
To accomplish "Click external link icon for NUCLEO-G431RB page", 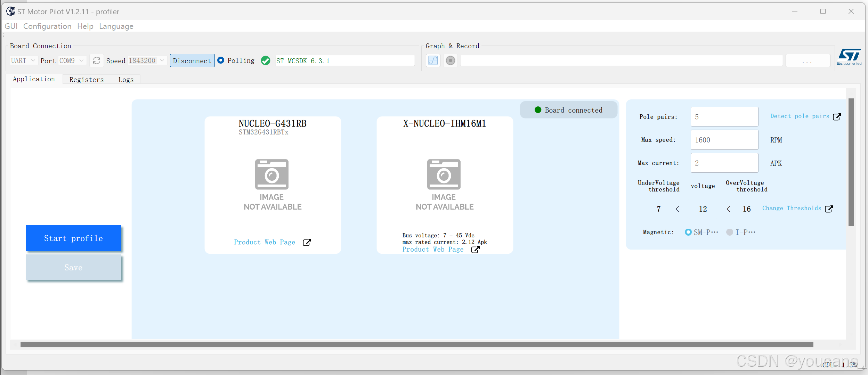I will (x=307, y=242).
